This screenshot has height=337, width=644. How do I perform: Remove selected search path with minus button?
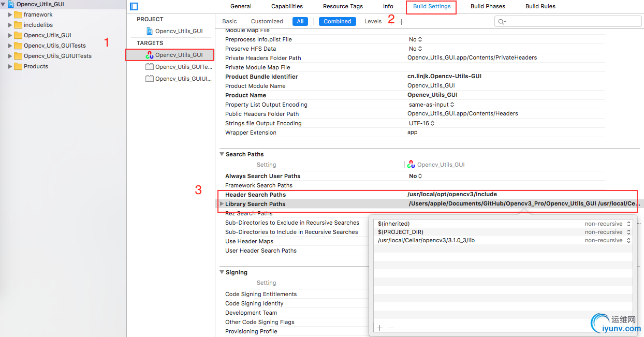[391, 328]
